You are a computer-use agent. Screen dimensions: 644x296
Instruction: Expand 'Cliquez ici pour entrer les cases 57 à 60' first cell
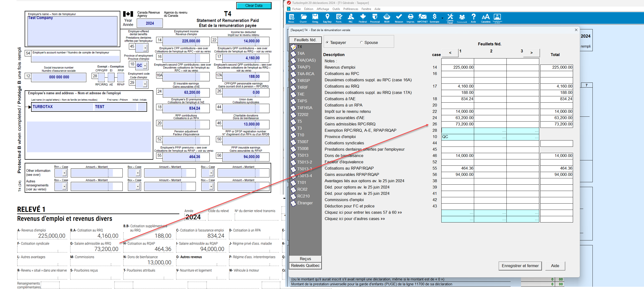[458, 213]
